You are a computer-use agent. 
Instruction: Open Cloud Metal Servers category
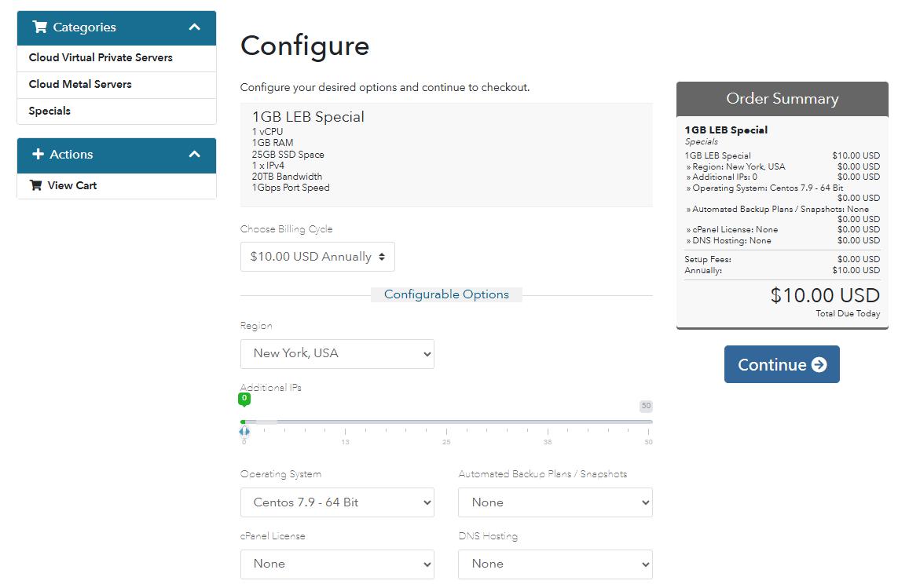pyautogui.click(x=80, y=85)
